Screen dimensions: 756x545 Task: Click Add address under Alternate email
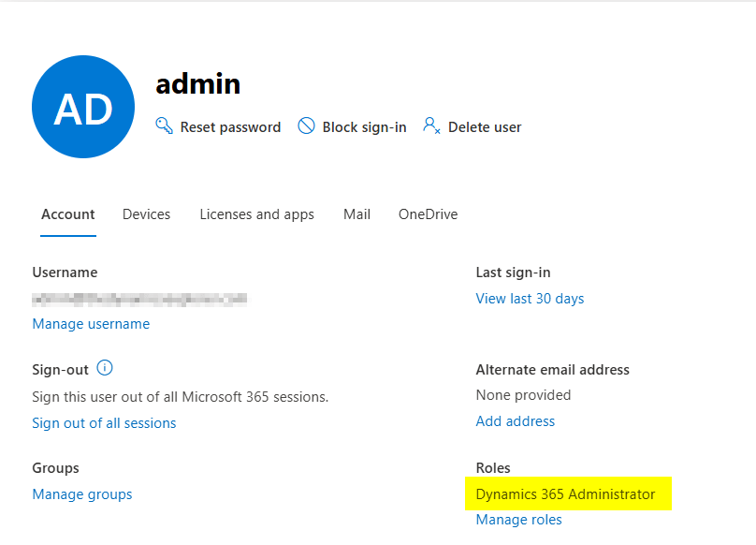tap(515, 421)
